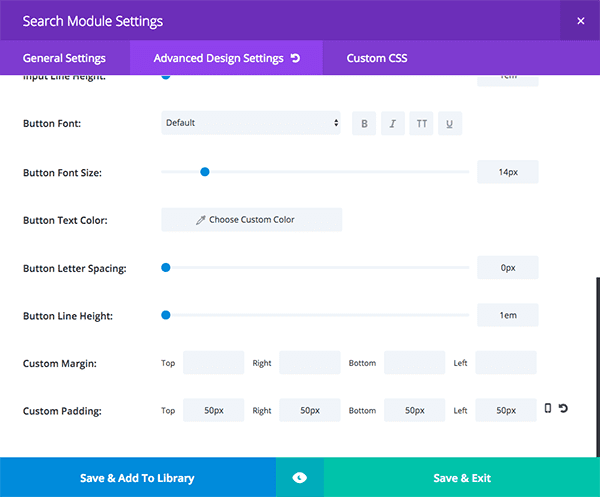Switch to the General Settings tab
The image size is (600, 497).
pyautogui.click(x=64, y=58)
